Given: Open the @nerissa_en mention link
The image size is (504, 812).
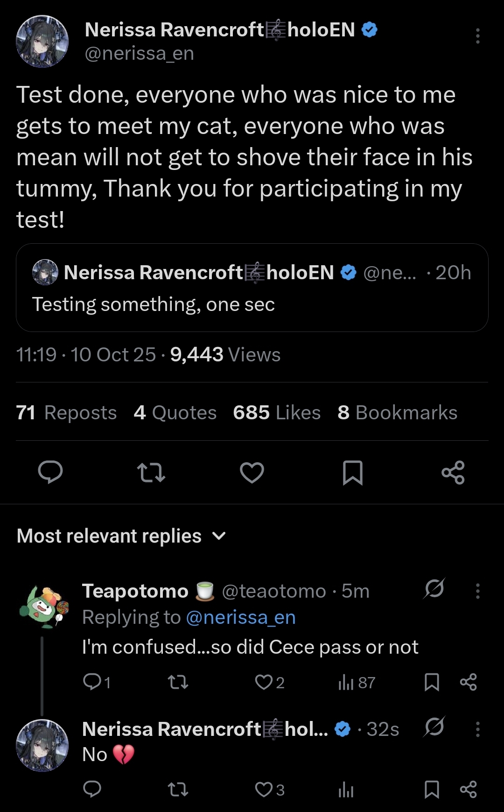Looking at the screenshot, I should tap(241, 617).
